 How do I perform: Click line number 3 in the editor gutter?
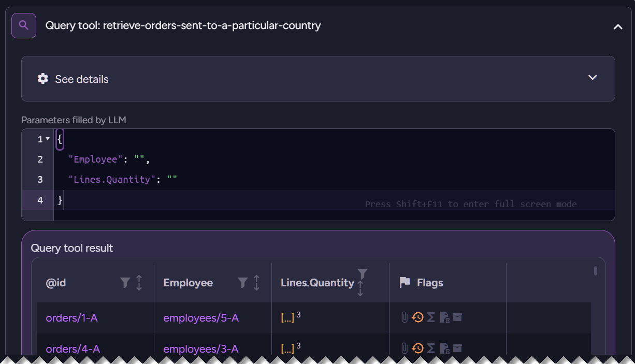pos(40,179)
